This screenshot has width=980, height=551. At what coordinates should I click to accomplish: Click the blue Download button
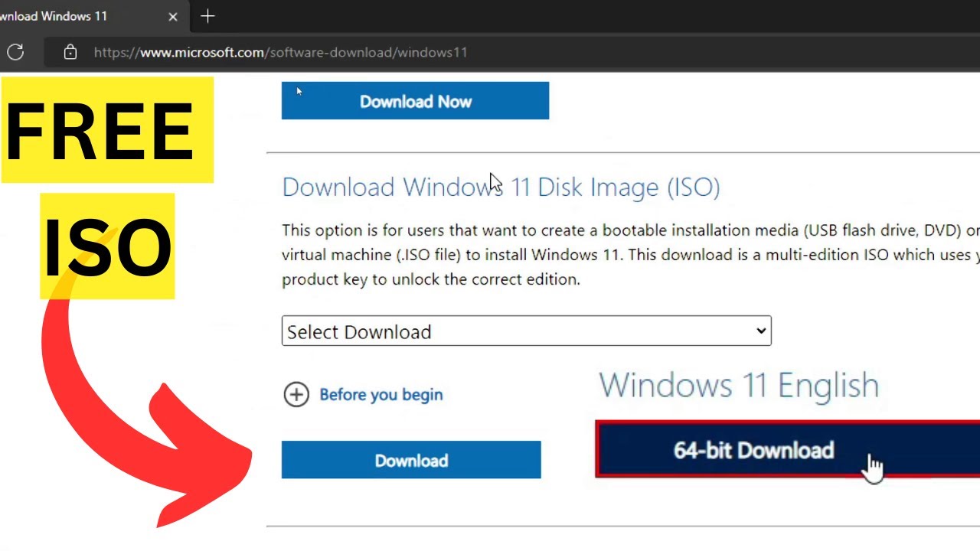pyautogui.click(x=411, y=460)
